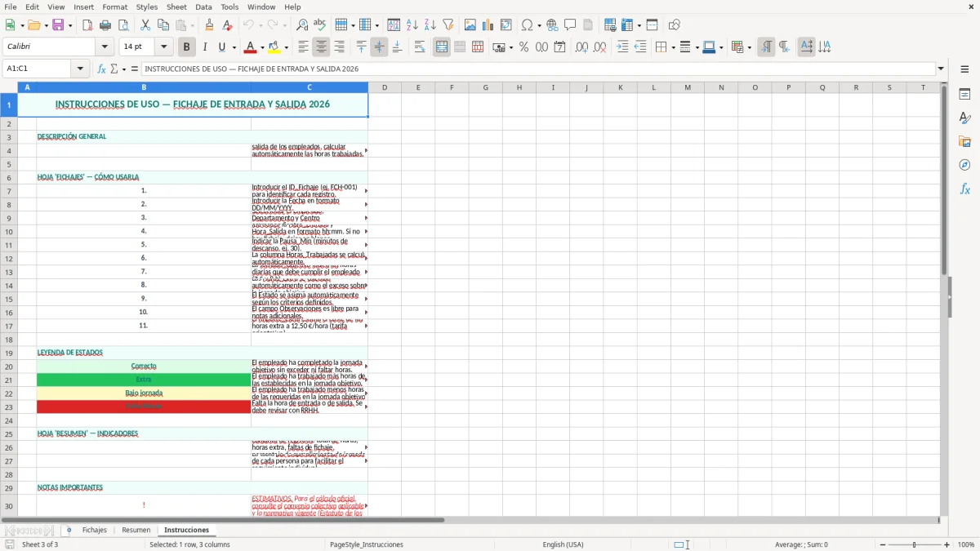Viewport: 980px width, 551px height.
Task: Adjust the zoom slider in status bar
Action: click(x=915, y=544)
